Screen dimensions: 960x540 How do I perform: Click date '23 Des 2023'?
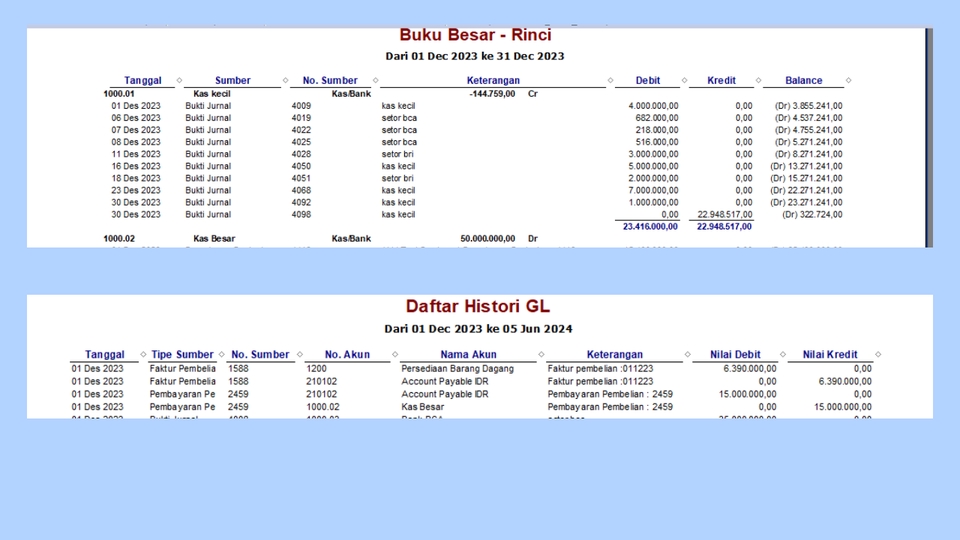(136, 190)
